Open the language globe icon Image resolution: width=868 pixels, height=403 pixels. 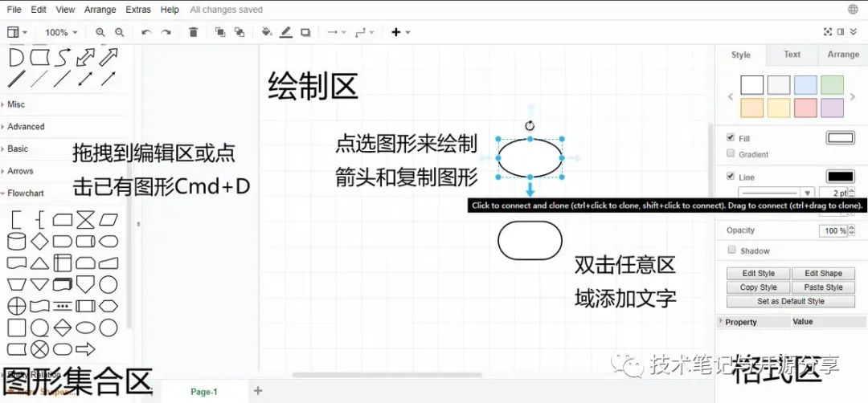[x=853, y=10]
